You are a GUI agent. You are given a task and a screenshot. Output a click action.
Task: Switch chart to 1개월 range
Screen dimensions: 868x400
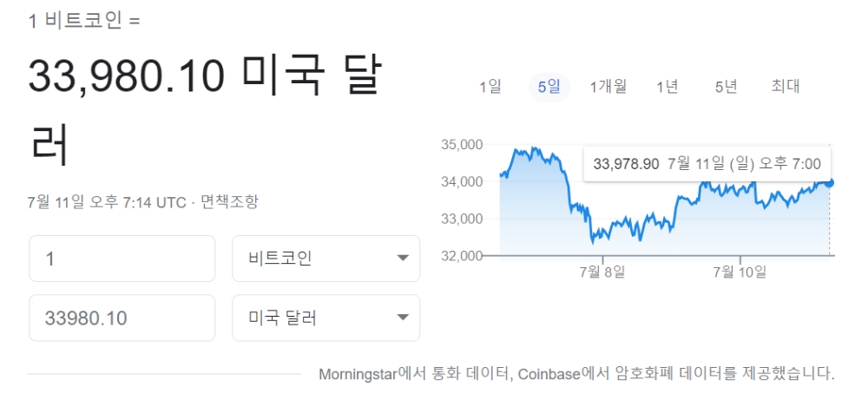click(x=608, y=87)
